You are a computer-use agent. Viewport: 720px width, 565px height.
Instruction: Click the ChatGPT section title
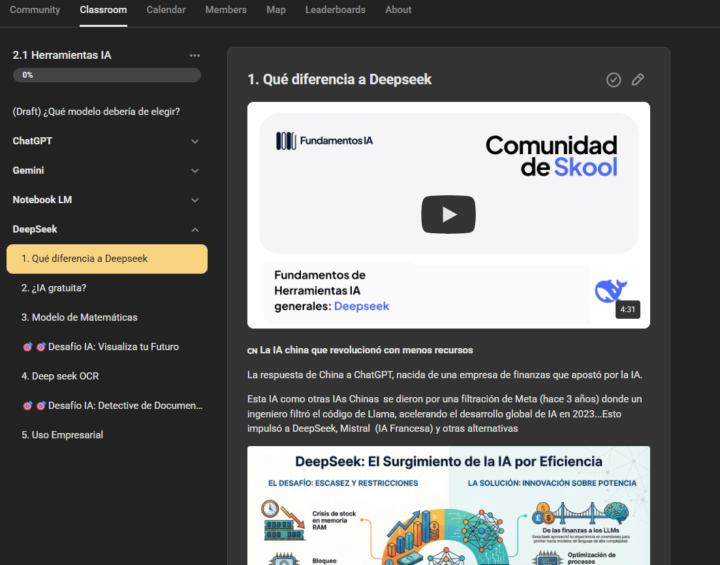pos(32,141)
